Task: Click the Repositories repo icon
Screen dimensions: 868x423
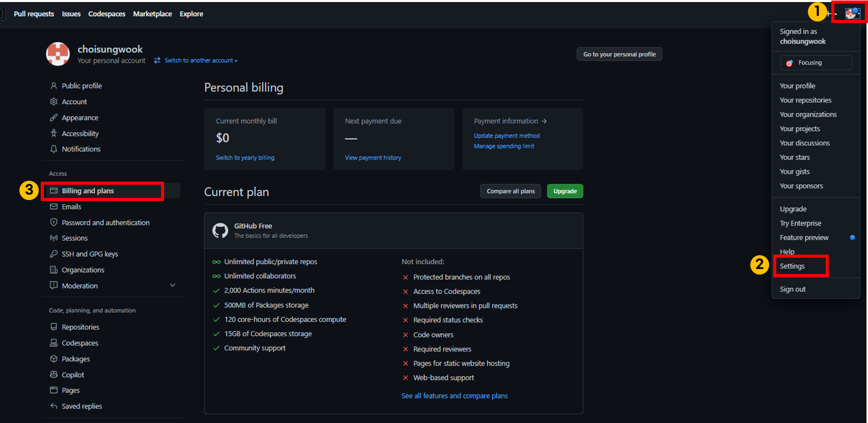Action: (54, 327)
